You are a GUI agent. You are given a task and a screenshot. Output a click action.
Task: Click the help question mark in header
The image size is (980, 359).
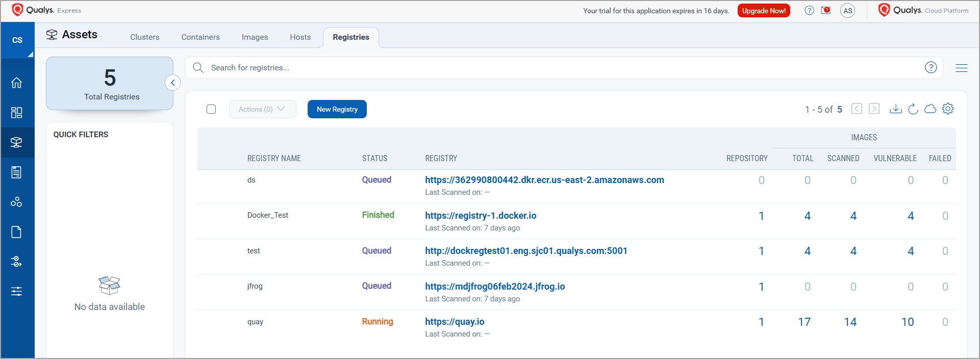[x=809, y=10]
